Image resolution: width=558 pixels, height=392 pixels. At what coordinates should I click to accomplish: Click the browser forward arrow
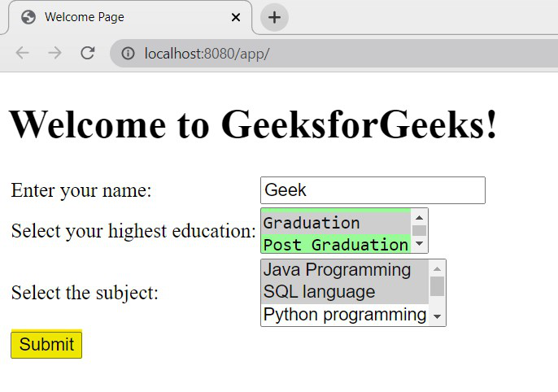coord(54,54)
